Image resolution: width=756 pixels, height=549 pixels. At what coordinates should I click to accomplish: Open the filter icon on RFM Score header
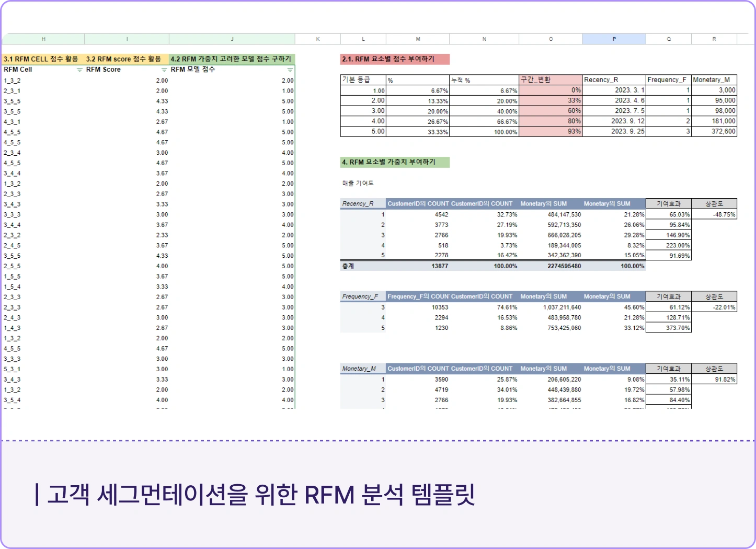coord(164,70)
